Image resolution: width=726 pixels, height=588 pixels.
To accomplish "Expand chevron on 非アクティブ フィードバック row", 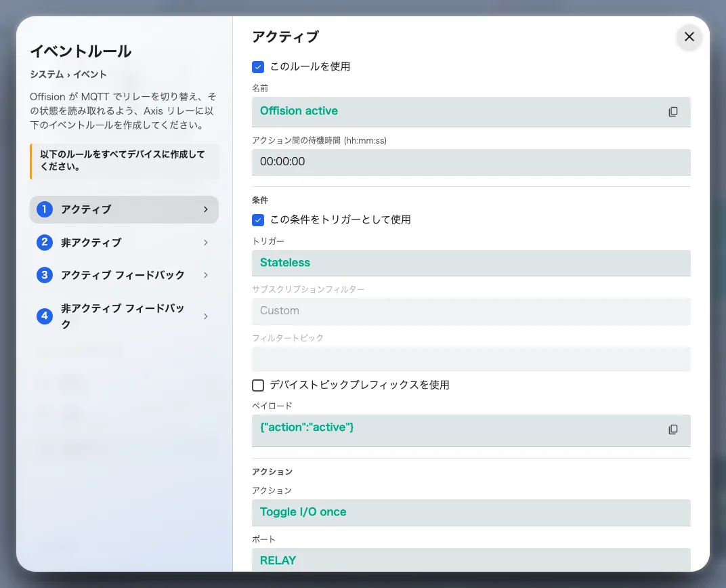I will click(206, 316).
